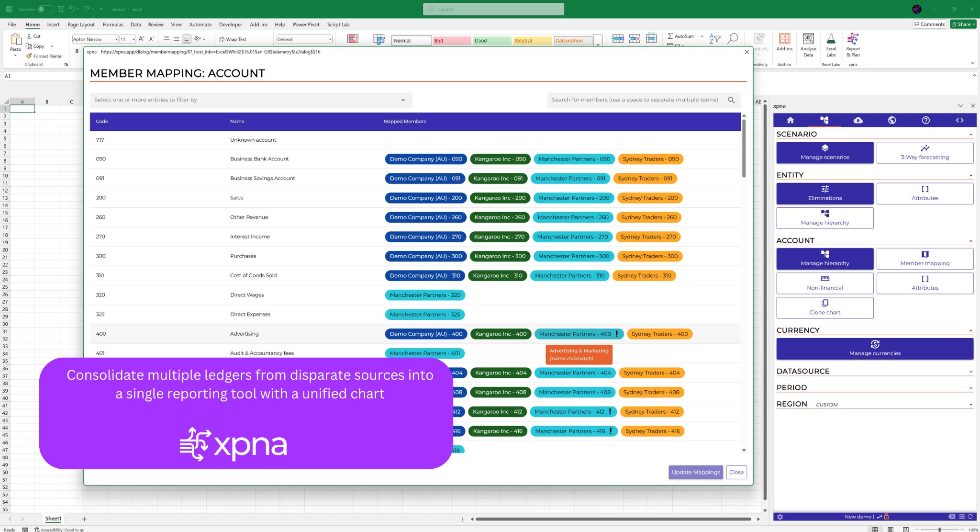Click the help question mark icon
The image size is (980, 532).
tap(925, 120)
